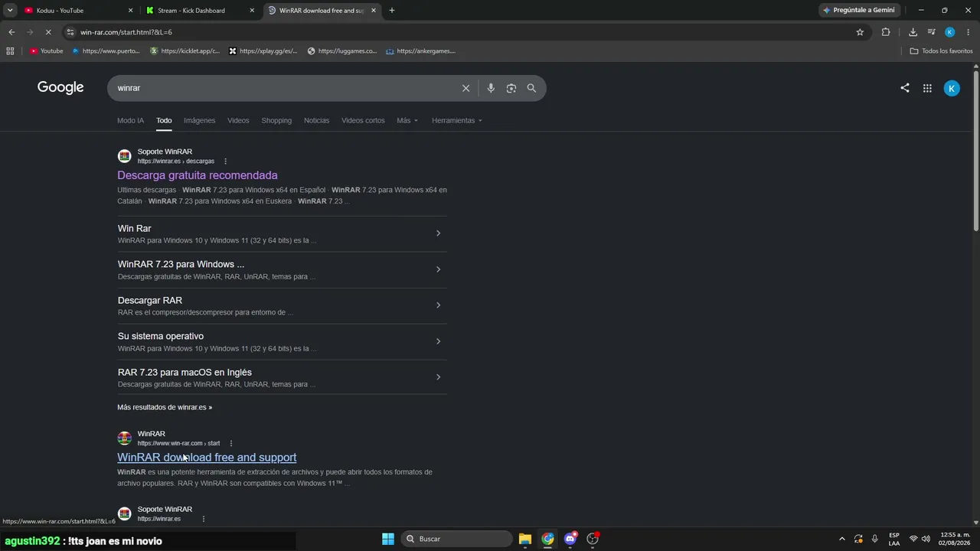This screenshot has width=980, height=551.
Task: Open the Windows Start menu
Action: coord(388,539)
